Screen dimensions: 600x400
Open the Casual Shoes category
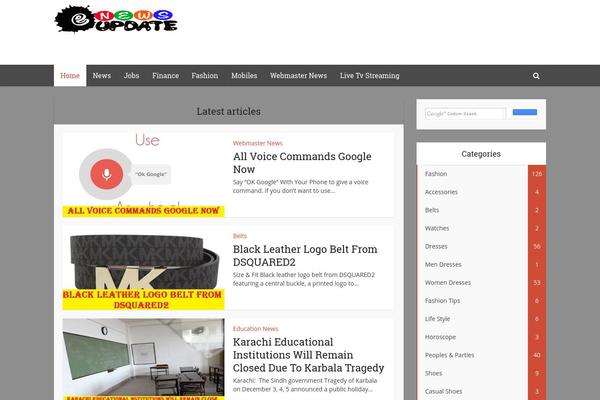point(443,391)
